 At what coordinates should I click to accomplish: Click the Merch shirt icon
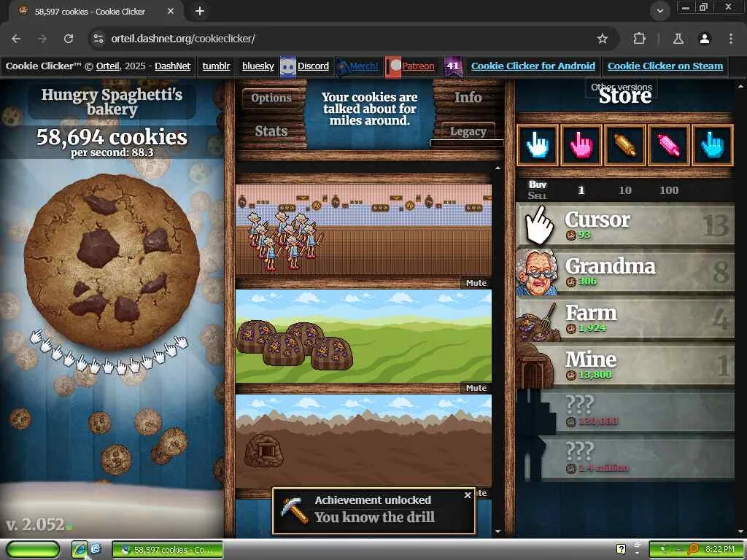point(342,66)
